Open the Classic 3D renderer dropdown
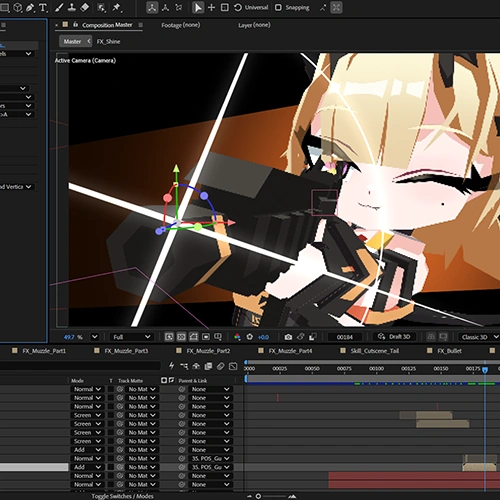Viewport: 500px width, 500px height. (x=480, y=337)
